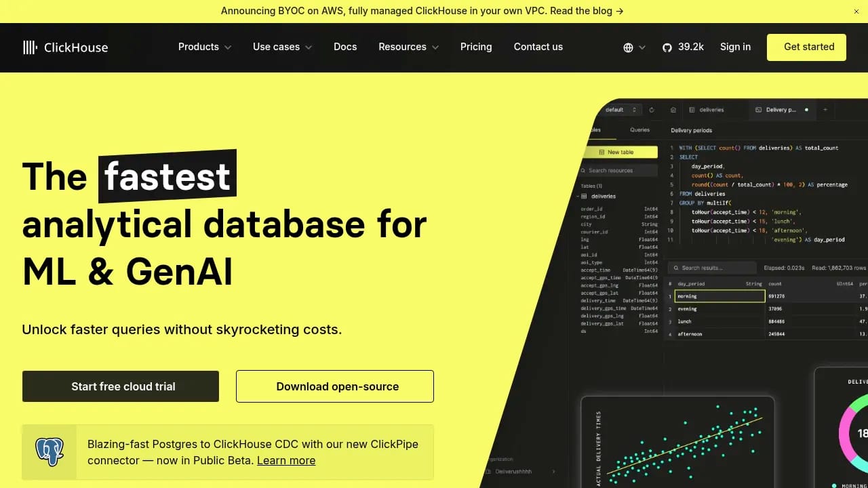
Task: Click the table grid icon beside deliveries tree item
Action: (x=585, y=197)
